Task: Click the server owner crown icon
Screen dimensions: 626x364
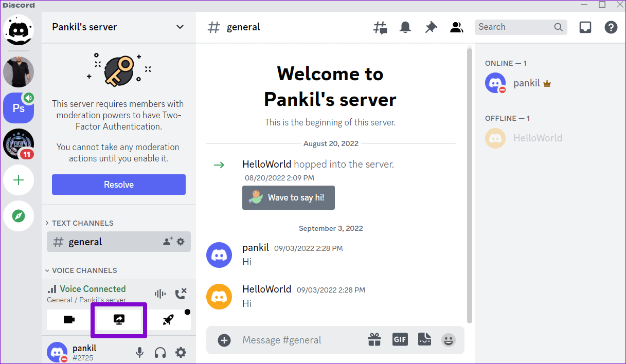Action: click(x=547, y=83)
